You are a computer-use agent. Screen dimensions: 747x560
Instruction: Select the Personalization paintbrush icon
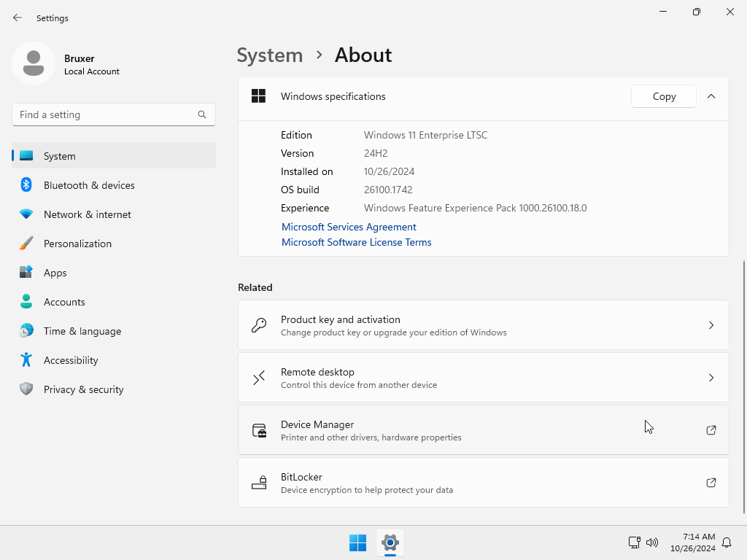26,244
